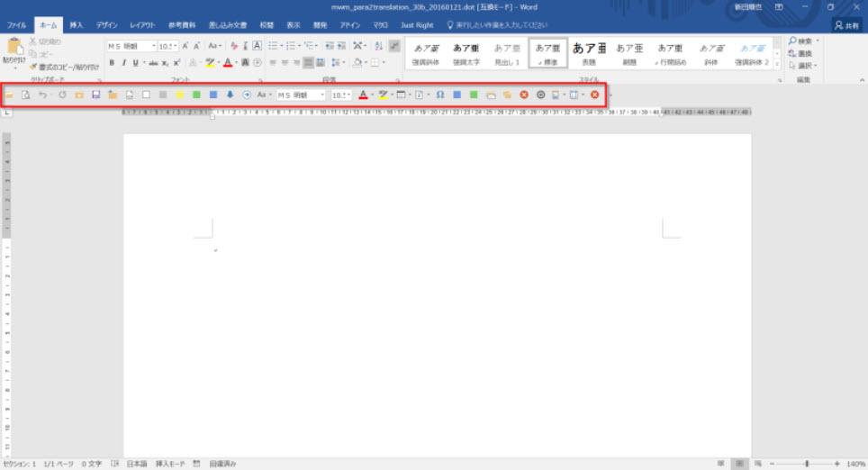Click the undo arrow in custom toolbar
This screenshot has width=868, height=470.
pyautogui.click(x=41, y=95)
